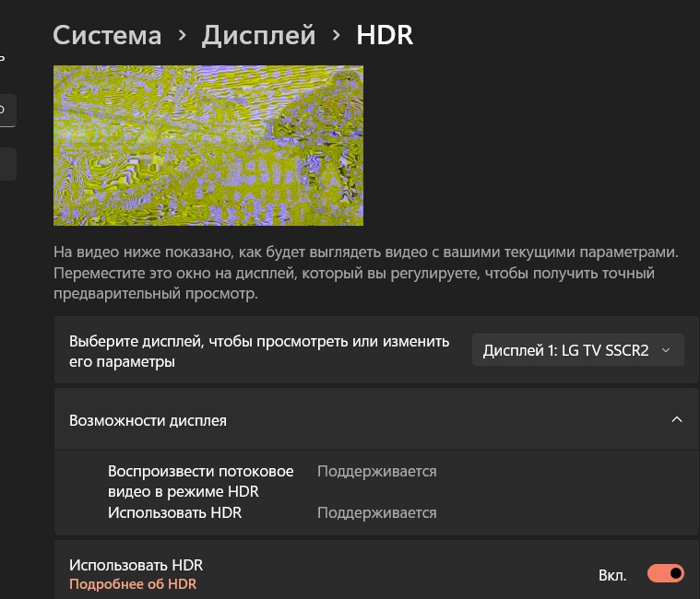Click Поддерживается status next to Использовать HDR capability
The height and width of the screenshot is (599, 700).
tap(376, 512)
